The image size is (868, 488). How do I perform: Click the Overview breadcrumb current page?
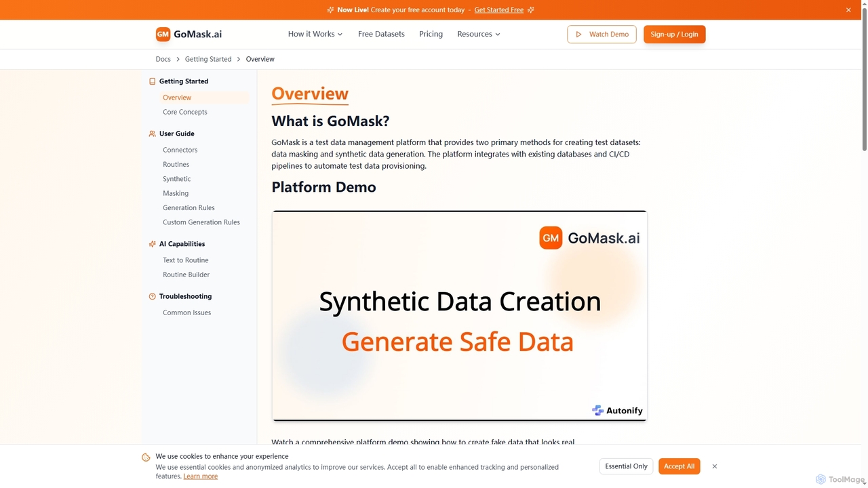coord(260,60)
